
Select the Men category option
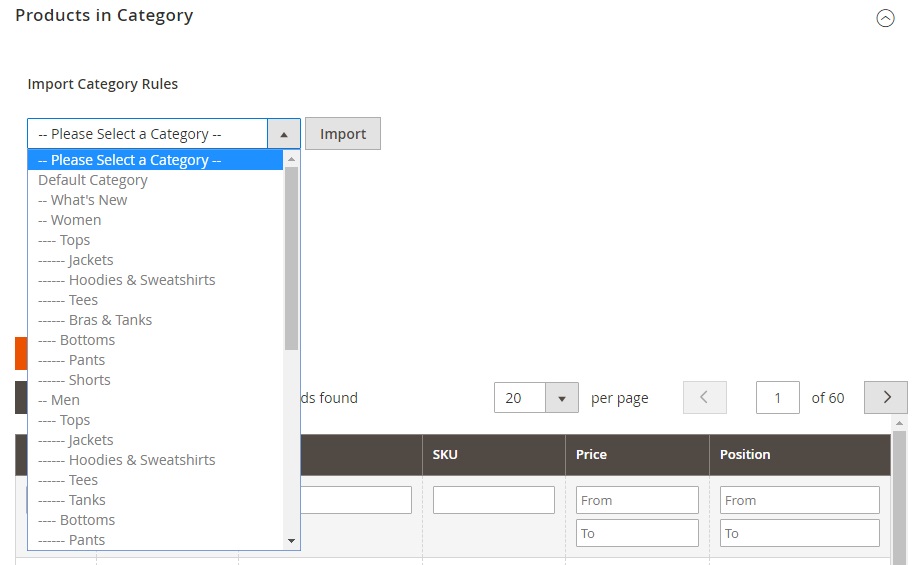click(x=155, y=400)
